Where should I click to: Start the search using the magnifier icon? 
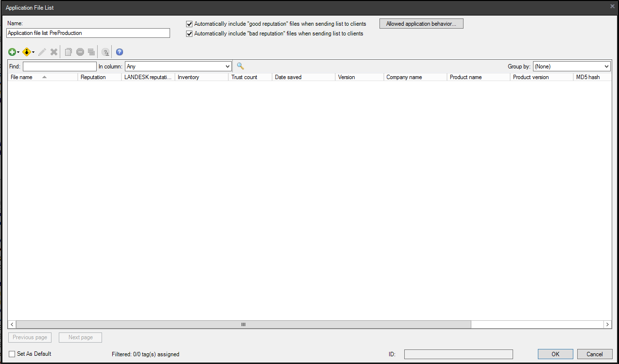click(240, 66)
